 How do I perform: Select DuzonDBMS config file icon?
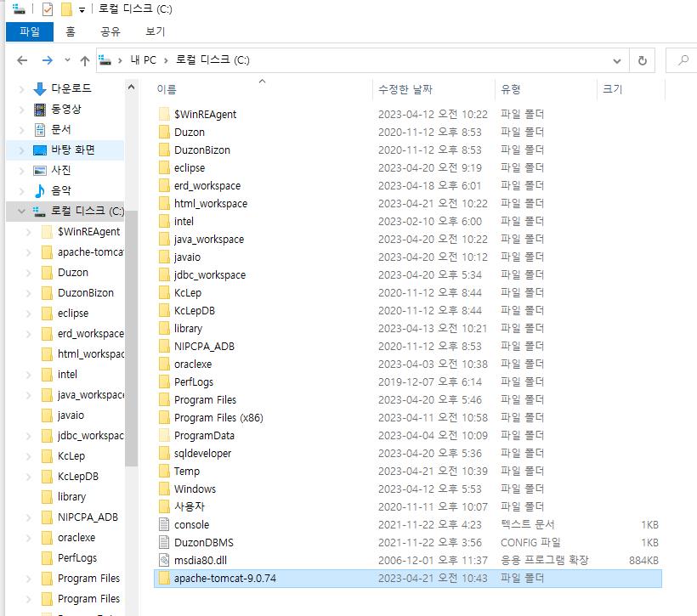pyautogui.click(x=164, y=542)
